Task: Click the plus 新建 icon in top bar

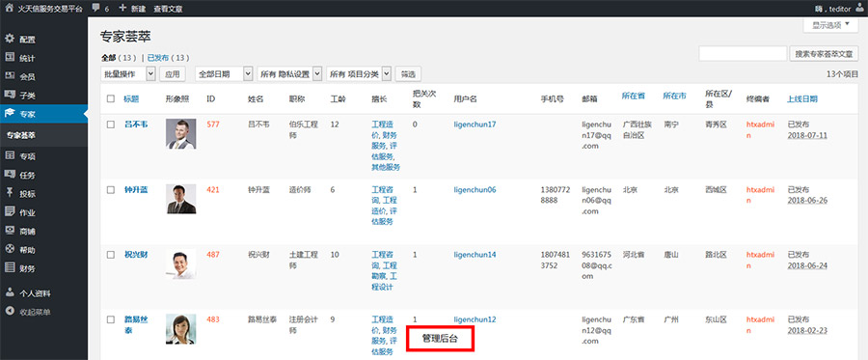Action: [122, 9]
